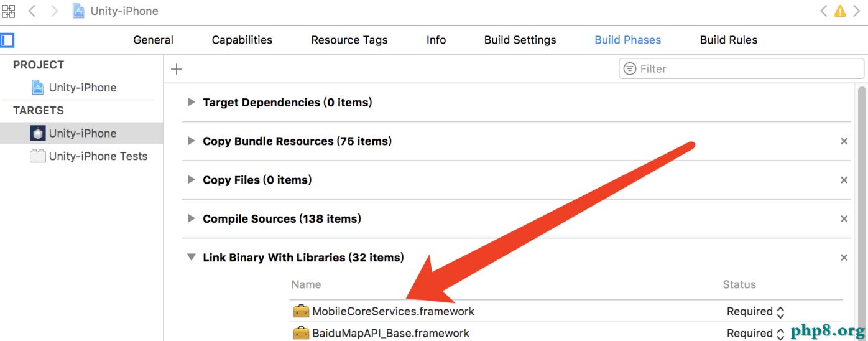Viewport: 868px width, 341px height.
Task: Remove the Copy Bundle Resources phase
Action: 844,141
